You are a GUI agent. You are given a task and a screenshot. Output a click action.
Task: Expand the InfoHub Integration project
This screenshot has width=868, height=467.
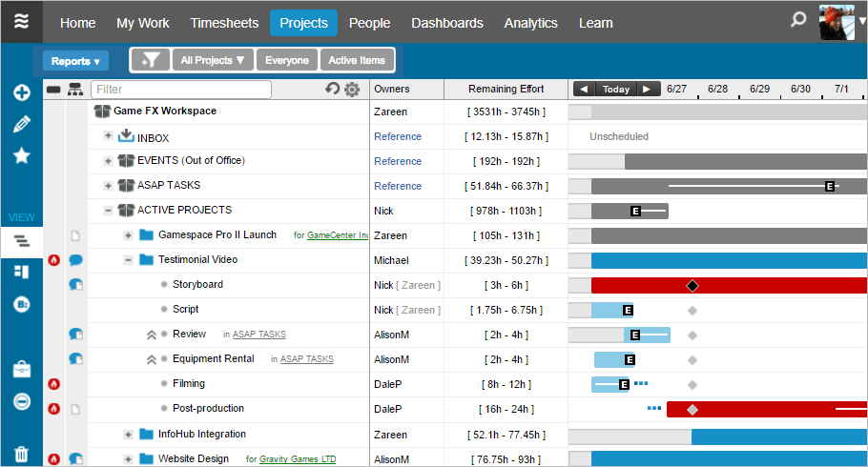[128, 435]
